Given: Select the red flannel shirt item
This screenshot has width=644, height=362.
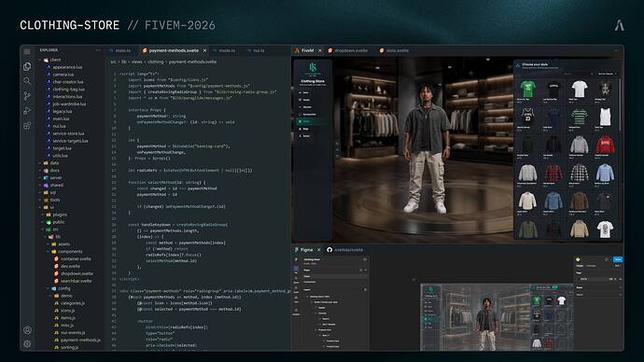Looking at the screenshot, I should point(553,174).
